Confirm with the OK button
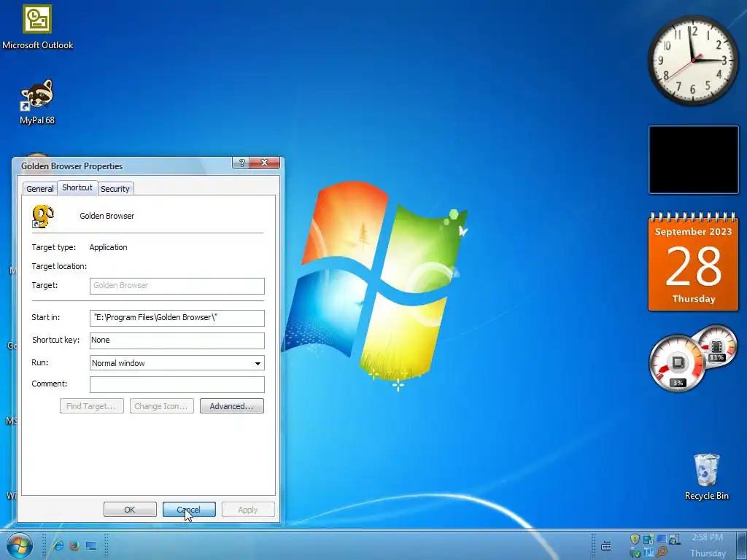 [130, 510]
